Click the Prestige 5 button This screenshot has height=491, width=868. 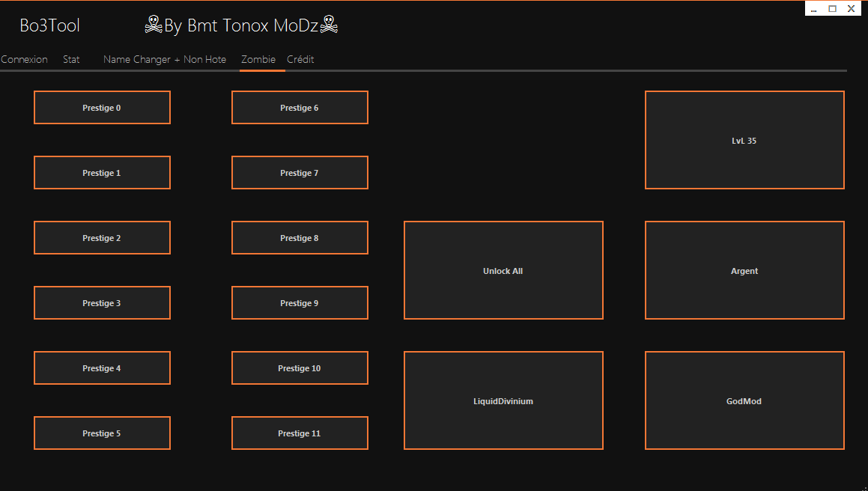(102, 433)
